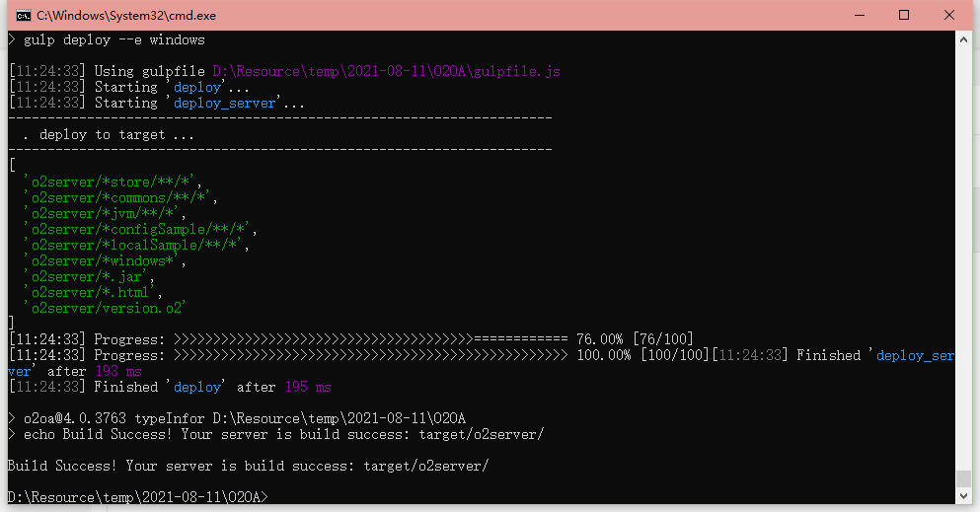Maximize the cmd.exe window
Screen dimensions: 980x512
coord(904,15)
